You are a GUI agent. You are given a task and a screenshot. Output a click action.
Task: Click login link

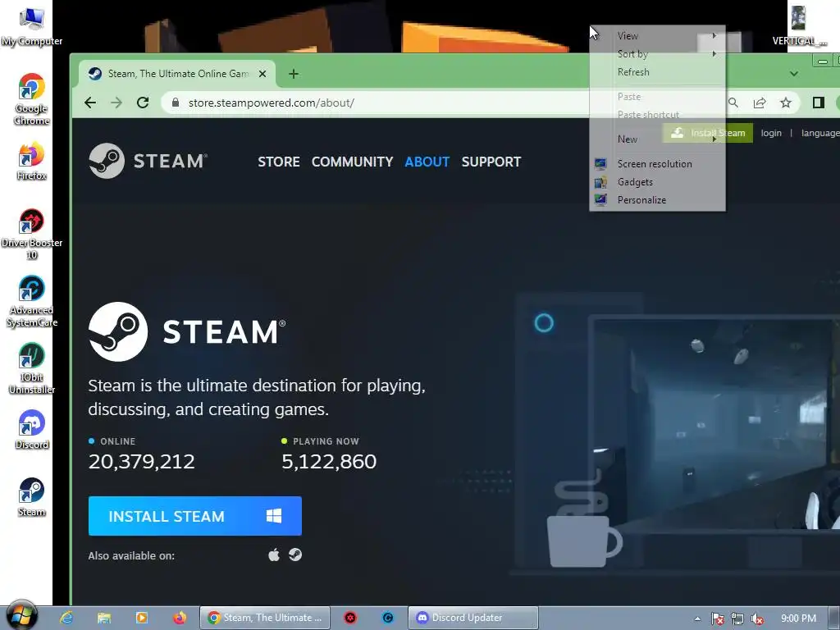coord(771,133)
